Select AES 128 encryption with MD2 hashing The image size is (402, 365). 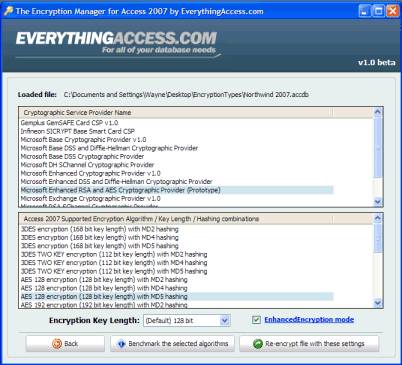click(177, 280)
